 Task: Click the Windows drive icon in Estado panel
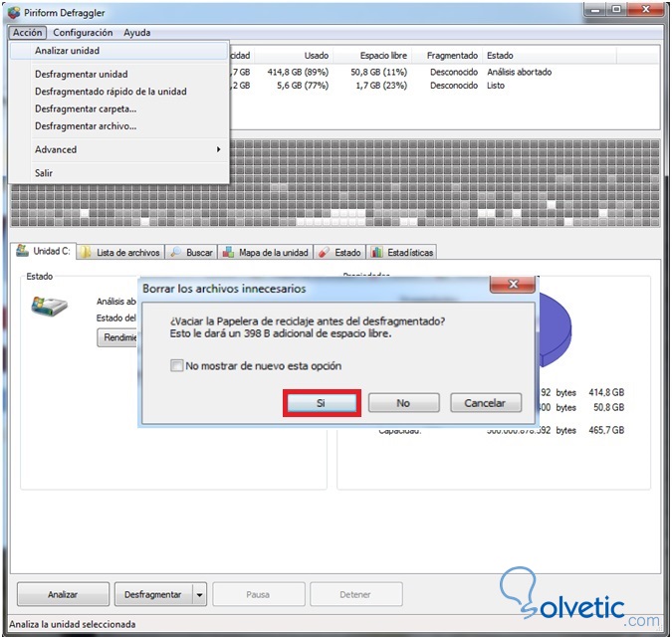[x=50, y=306]
